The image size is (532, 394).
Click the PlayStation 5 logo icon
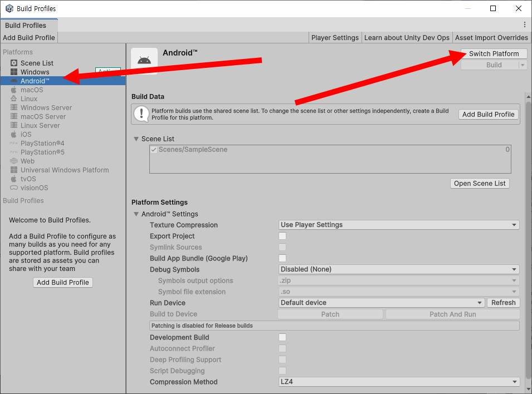14,152
